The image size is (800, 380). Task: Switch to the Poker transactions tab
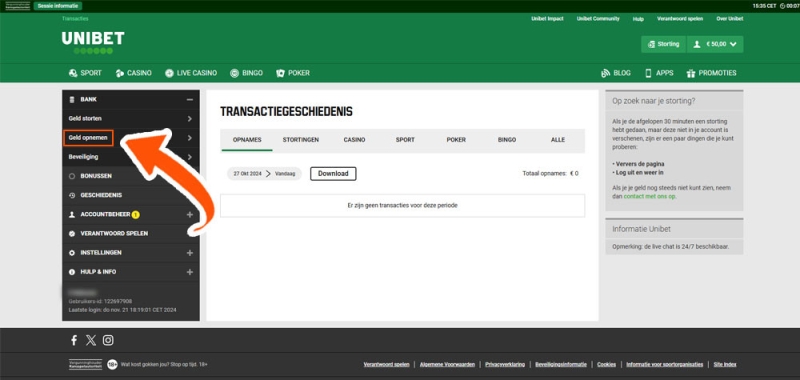pyautogui.click(x=456, y=140)
